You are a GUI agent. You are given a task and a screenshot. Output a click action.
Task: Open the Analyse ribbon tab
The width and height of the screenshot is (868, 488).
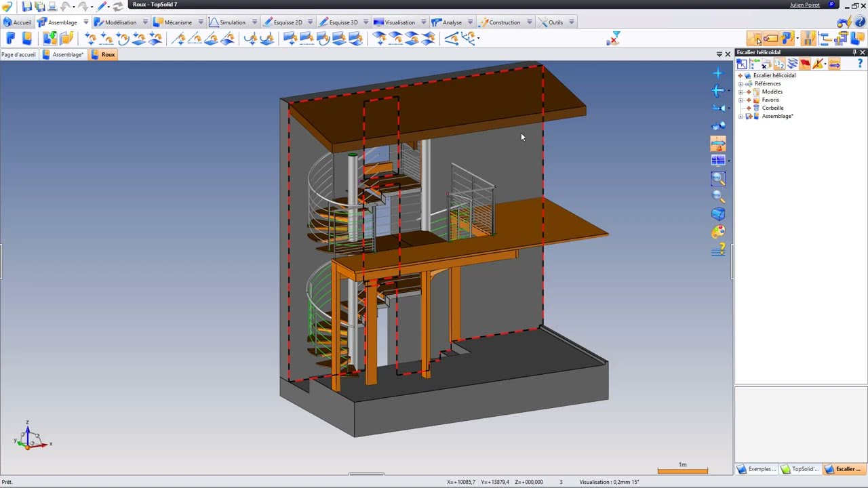[x=452, y=22]
